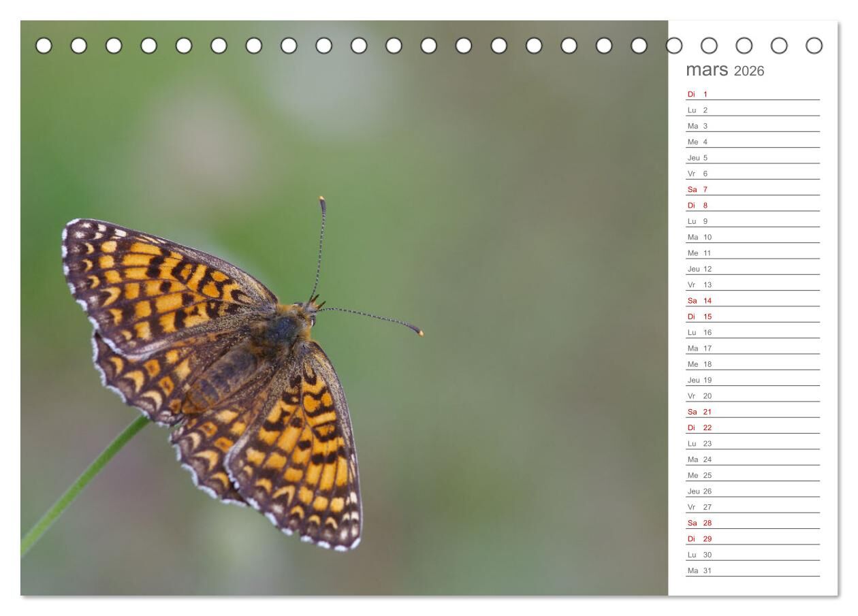
Task: Select the Ma 31 last entry
Action: [752, 571]
